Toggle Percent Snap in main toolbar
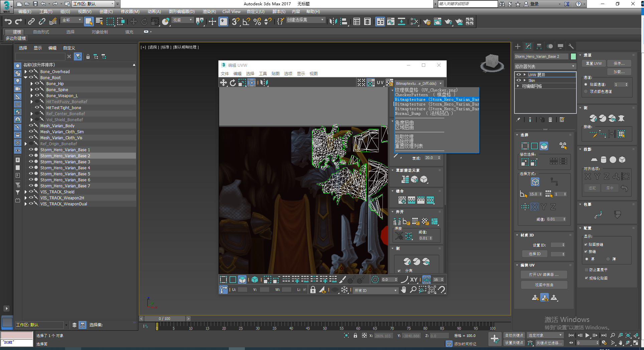 click(x=257, y=22)
